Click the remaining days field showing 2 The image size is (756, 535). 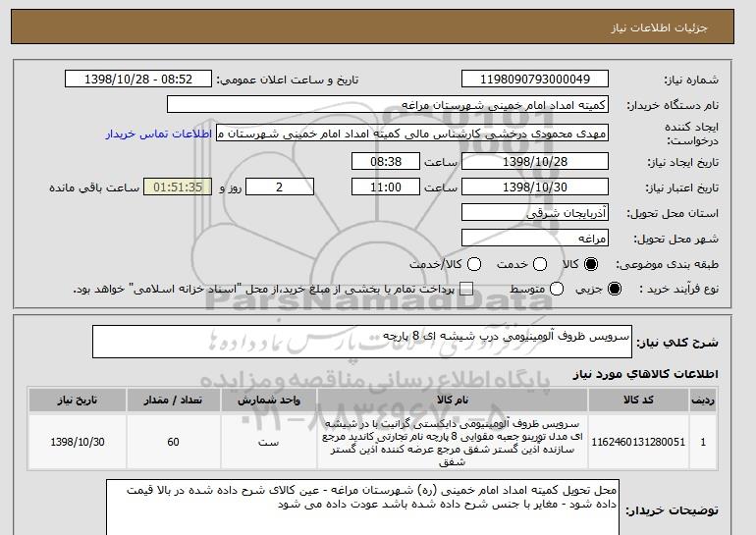coord(280,187)
